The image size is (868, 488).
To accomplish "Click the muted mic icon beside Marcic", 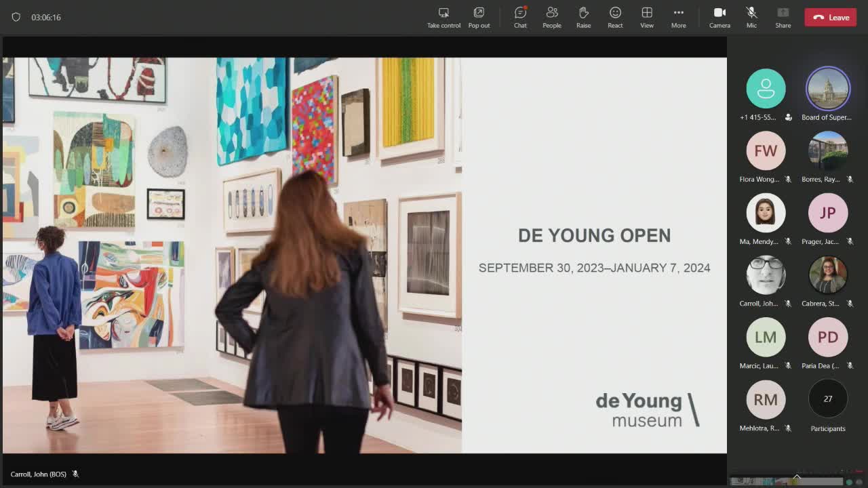I will point(788,366).
